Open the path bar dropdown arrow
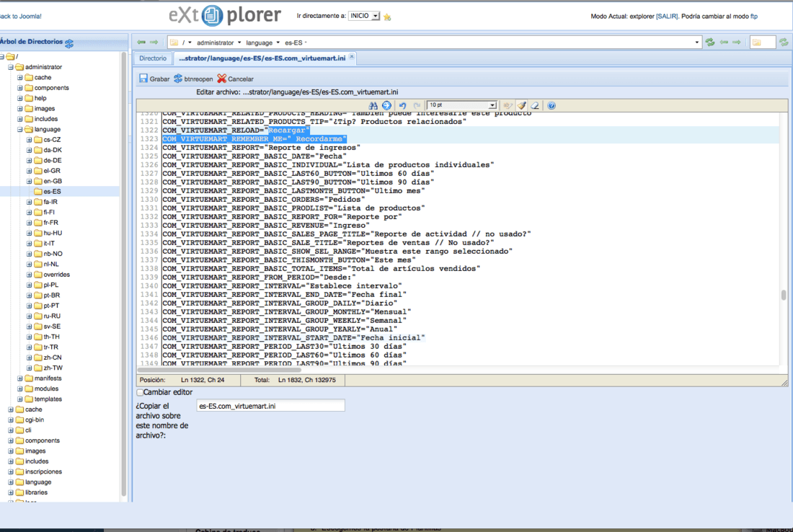Viewport: 793px width, 532px height. [x=697, y=43]
